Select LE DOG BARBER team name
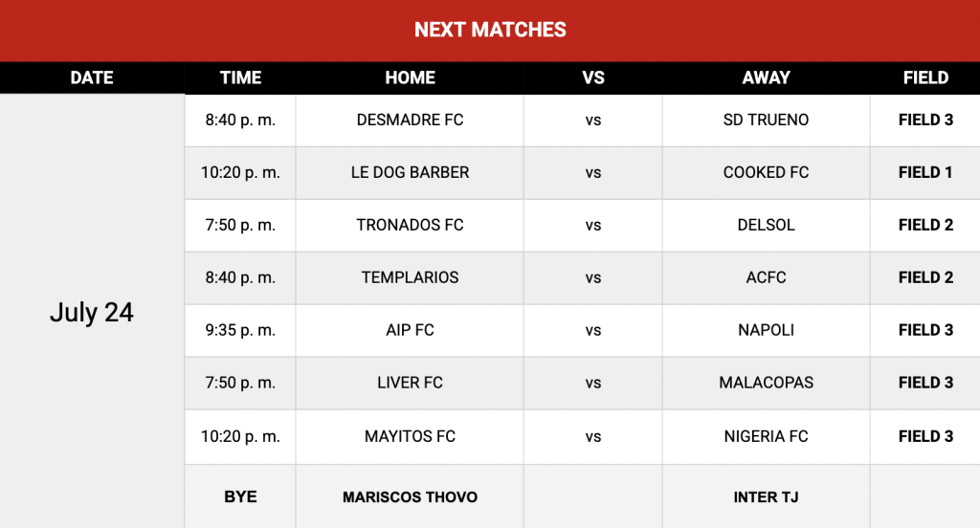 tap(410, 172)
